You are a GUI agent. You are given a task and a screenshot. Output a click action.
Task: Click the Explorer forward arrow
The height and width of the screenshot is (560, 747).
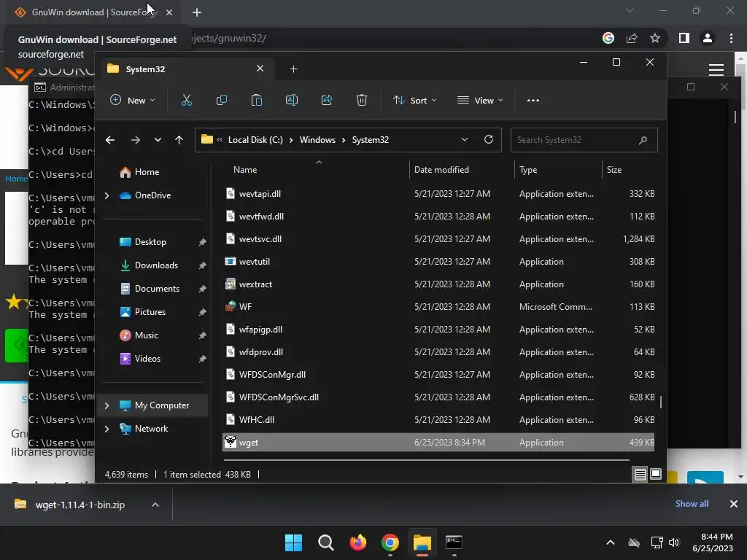click(x=135, y=140)
